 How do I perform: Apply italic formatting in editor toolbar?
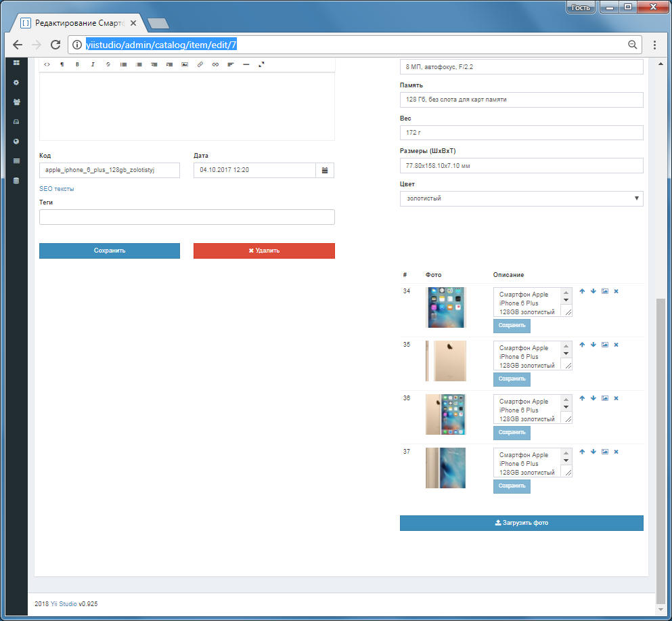[x=93, y=65]
